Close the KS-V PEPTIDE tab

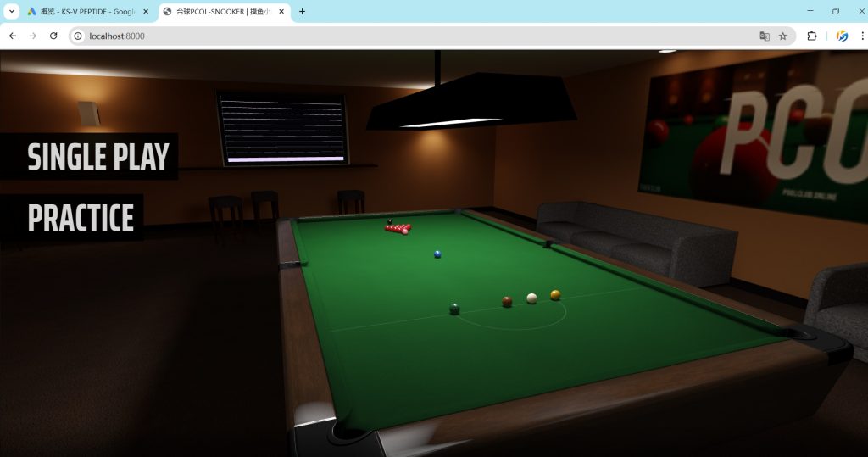point(146,12)
